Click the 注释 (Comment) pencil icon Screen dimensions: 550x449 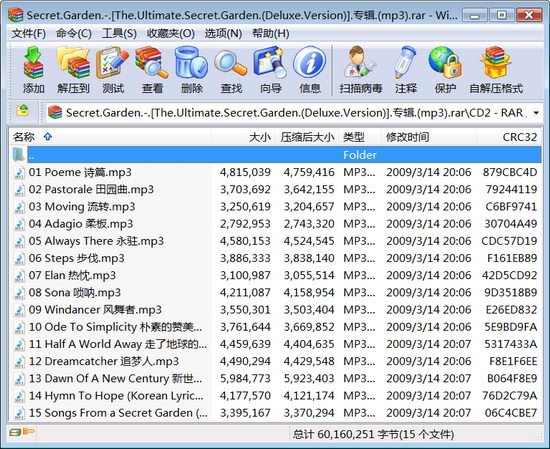coord(406,70)
